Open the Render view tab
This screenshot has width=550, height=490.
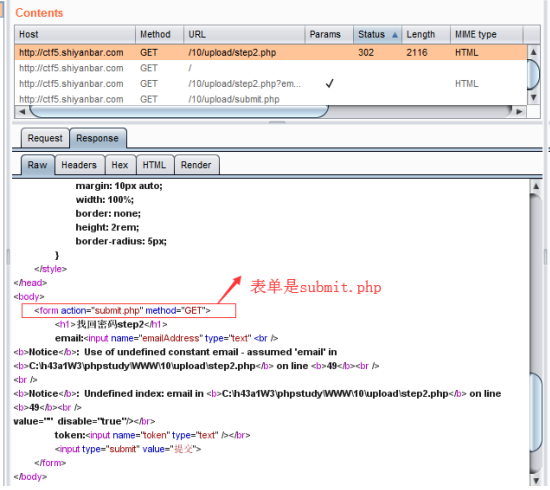pos(196,165)
